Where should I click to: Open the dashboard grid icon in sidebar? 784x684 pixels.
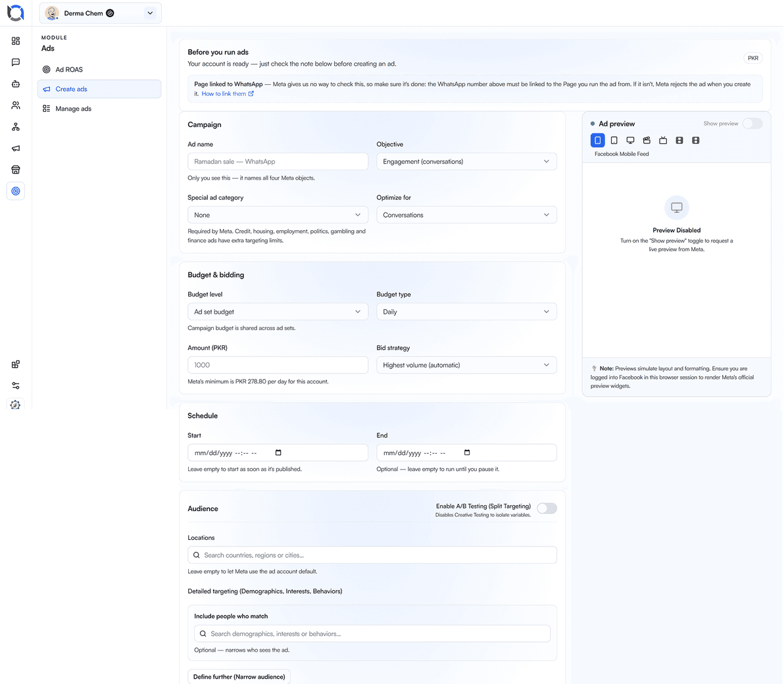[16, 41]
